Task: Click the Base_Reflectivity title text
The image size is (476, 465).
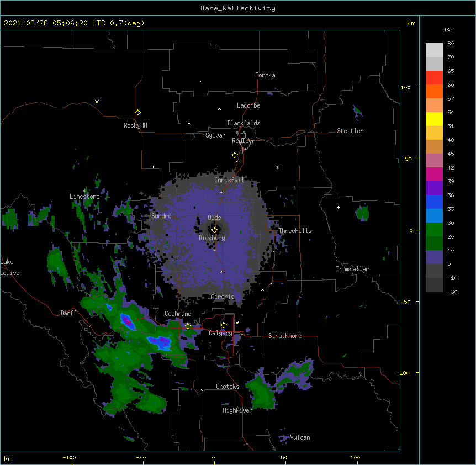Action: (238, 8)
